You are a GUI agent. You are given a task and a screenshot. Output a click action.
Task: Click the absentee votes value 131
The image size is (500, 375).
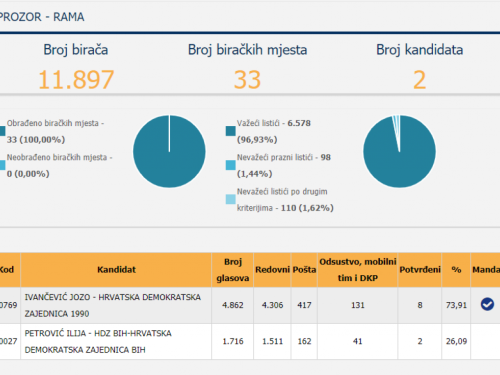coord(358,305)
